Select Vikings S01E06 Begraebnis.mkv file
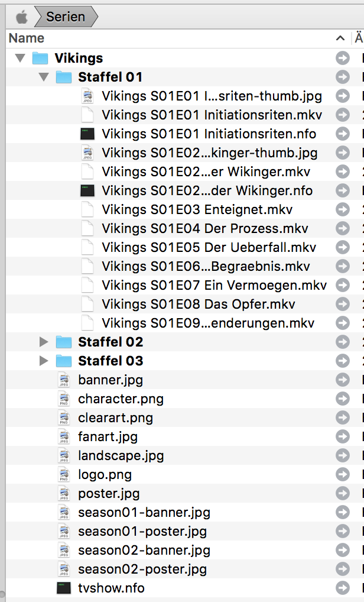 click(x=206, y=266)
